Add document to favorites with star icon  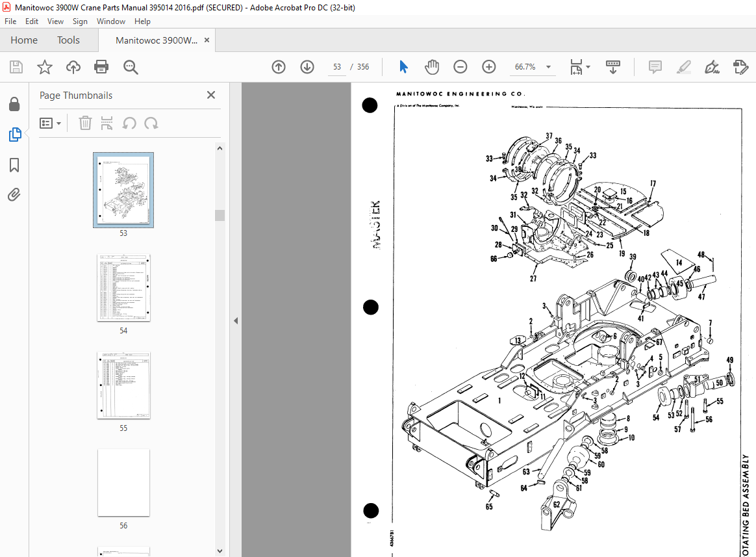44,66
